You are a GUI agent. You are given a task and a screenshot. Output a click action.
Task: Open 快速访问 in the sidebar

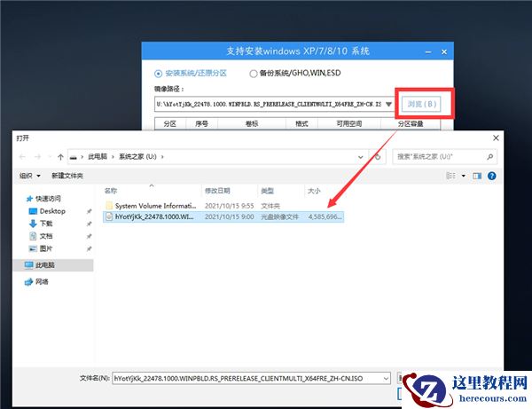43,199
